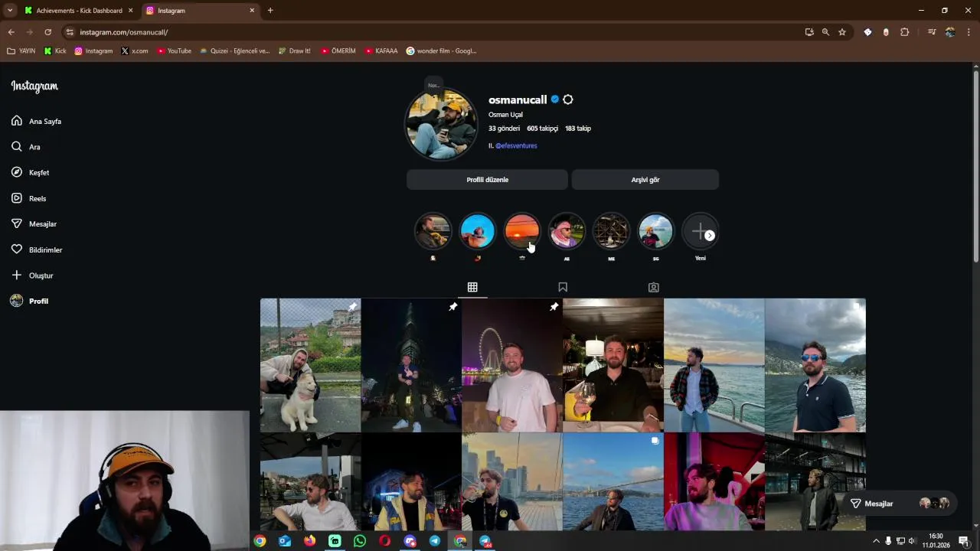Reload the Instagram page

click(x=47, y=32)
